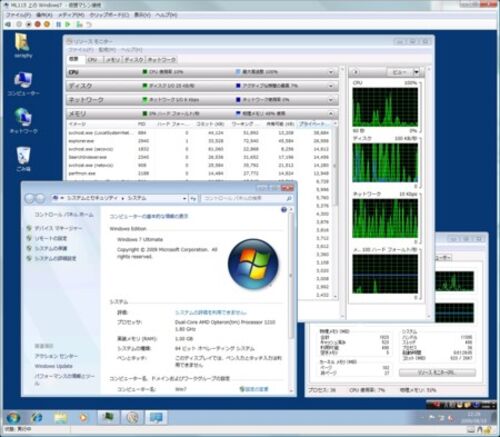Take a snapshot using the toolbar icon

coord(79,24)
